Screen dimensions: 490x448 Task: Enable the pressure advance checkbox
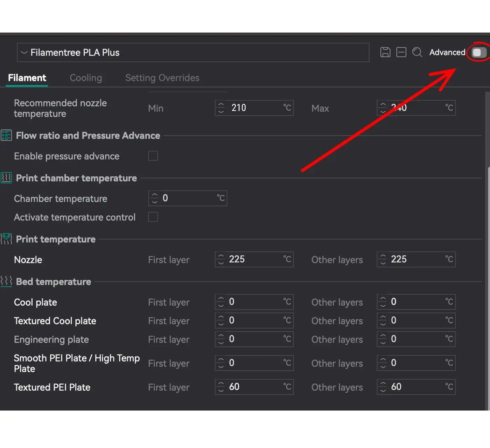coord(153,156)
